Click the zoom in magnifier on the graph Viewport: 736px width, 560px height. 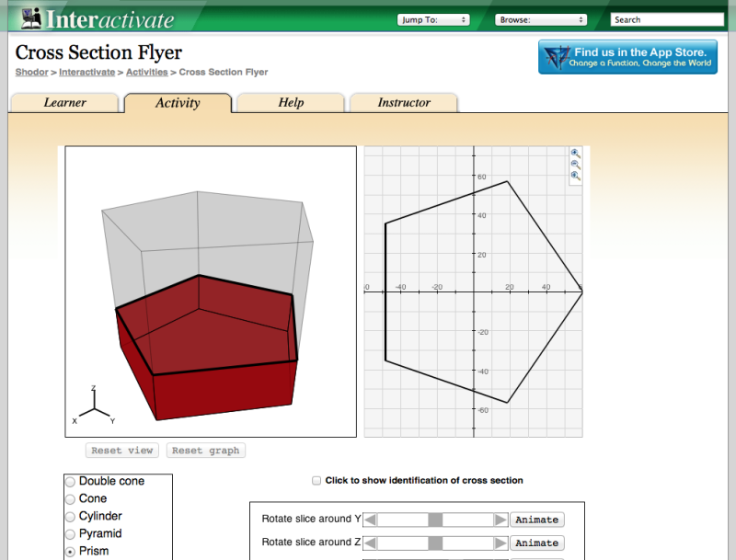click(x=574, y=153)
